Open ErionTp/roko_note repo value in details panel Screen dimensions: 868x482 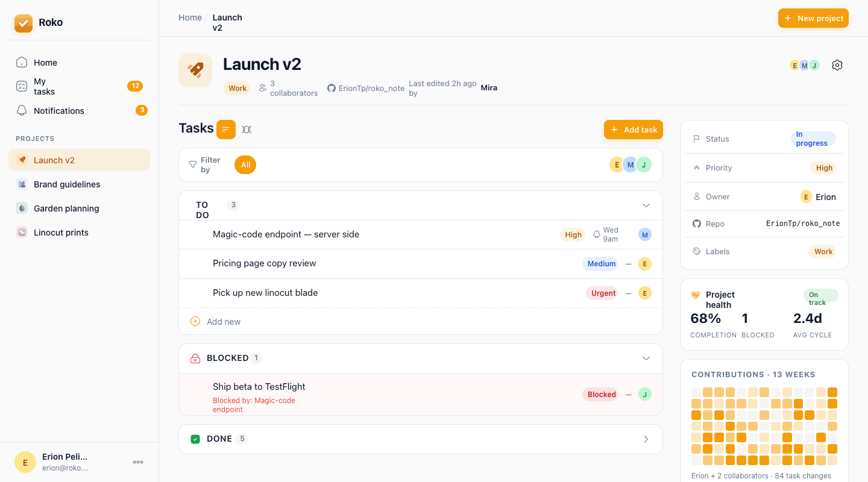pyautogui.click(x=803, y=224)
